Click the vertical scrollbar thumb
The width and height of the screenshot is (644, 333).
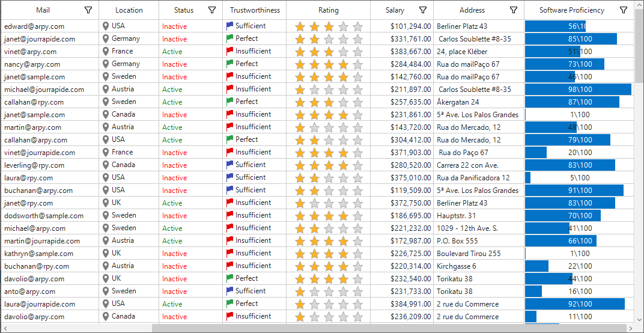(x=639, y=46)
